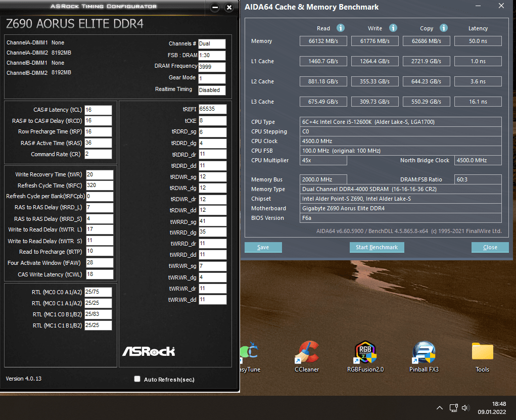Click the tWRRD_sg value field
The width and height of the screenshot is (516, 420).
pyautogui.click(x=213, y=221)
